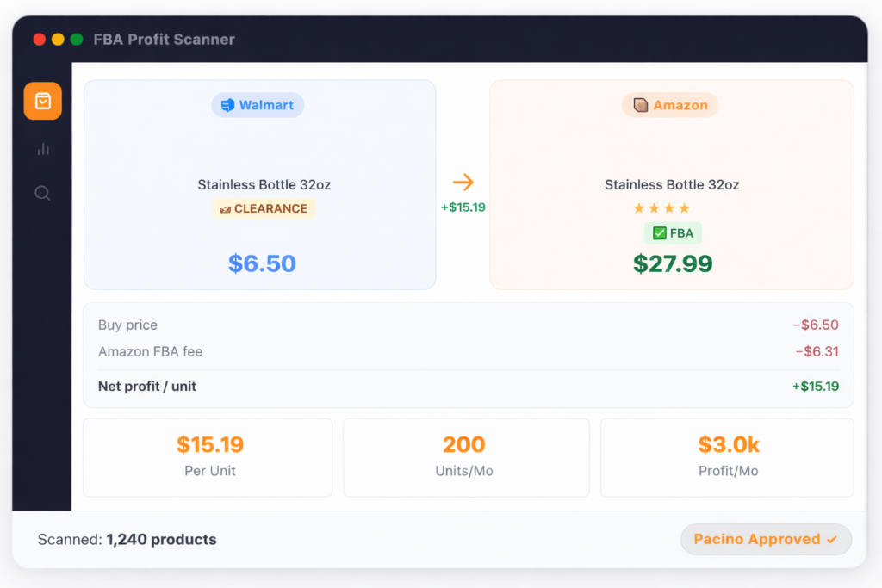Open the bar chart analytics sidebar icon
Image resolution: width=882 pixels, height=588 pixels.
42,149
